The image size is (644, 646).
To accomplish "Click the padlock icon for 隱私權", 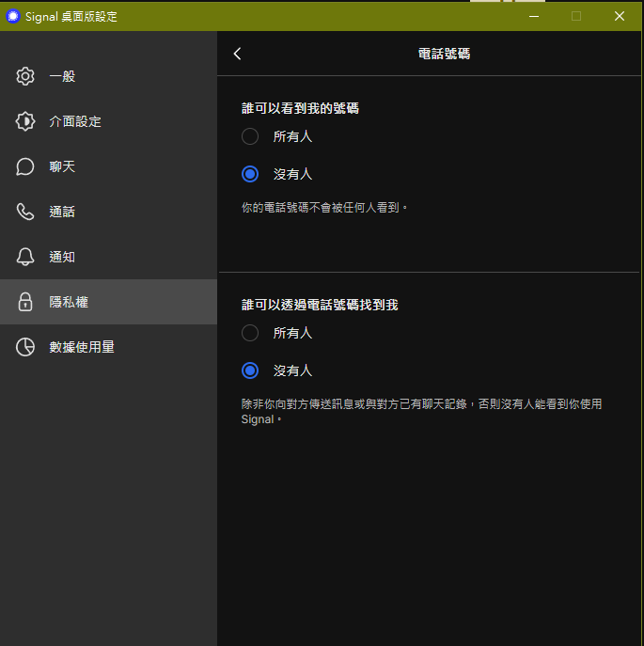I will [x=25, y=302].
